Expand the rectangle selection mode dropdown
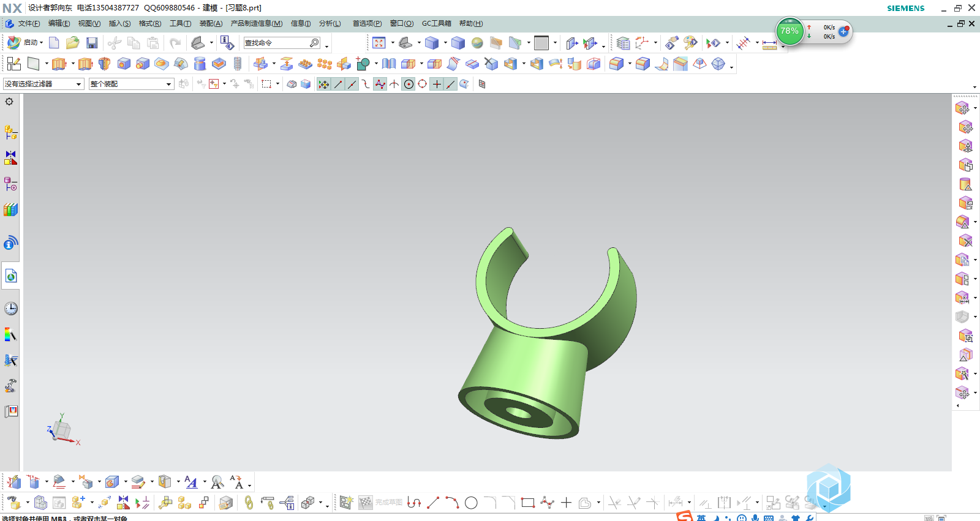The width and height of the screenshot is (980, 521). pyautogui.click(x=278, y=84)
